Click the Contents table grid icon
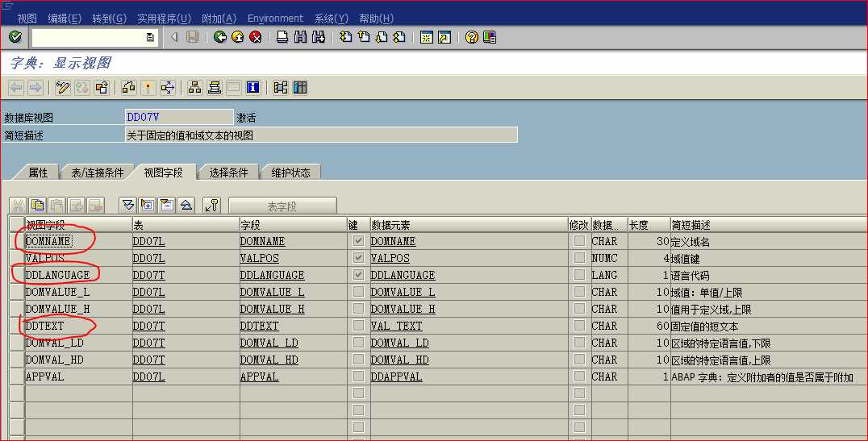868x441 pixels. 300,87
